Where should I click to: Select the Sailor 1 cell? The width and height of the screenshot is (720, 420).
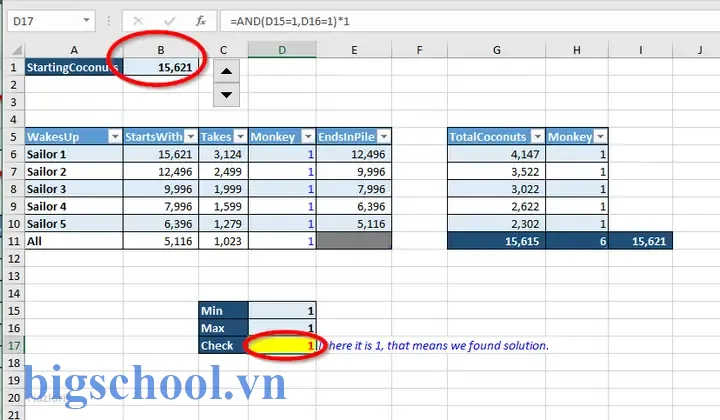coord(74,154)
